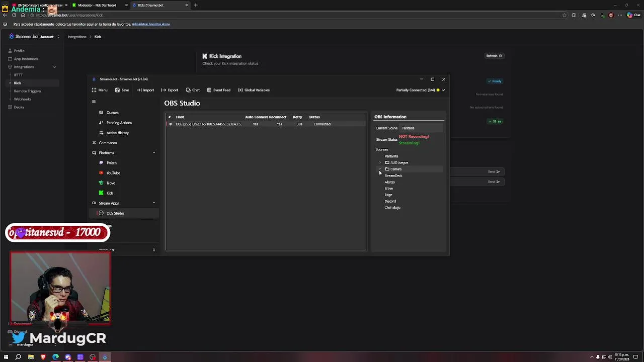The image size is (644, 362).
Task: Click the Status column header
Action: coord(314,117)
